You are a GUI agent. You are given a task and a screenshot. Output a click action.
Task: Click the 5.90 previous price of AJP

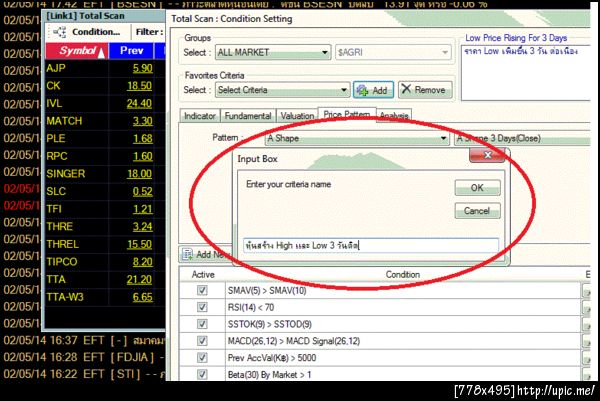(x=142, y=68)
